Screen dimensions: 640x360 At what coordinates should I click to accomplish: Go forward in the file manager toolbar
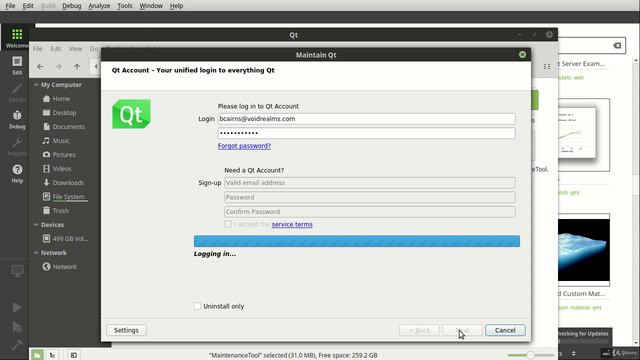tap(58, 67)
